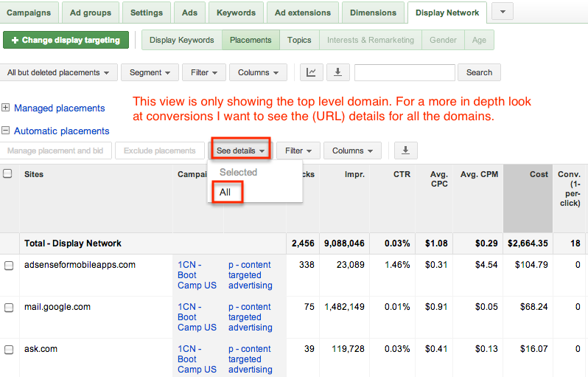The width and height of the screenshot is (588, 377).
Task: Click the $104.79 cost cell
Action: coord(531,265)
